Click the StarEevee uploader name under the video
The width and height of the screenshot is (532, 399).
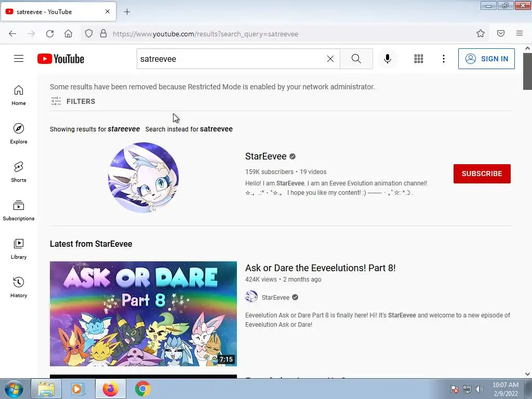tap(275, 298)
